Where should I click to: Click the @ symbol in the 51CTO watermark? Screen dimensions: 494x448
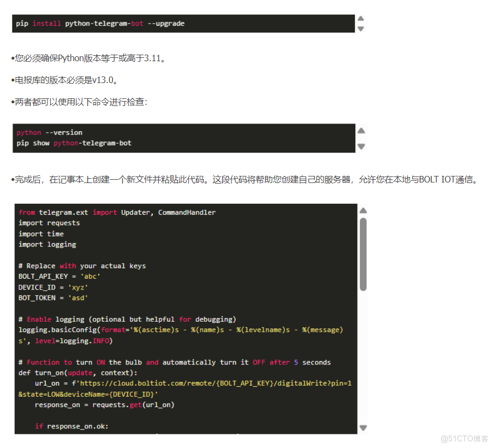443,439
